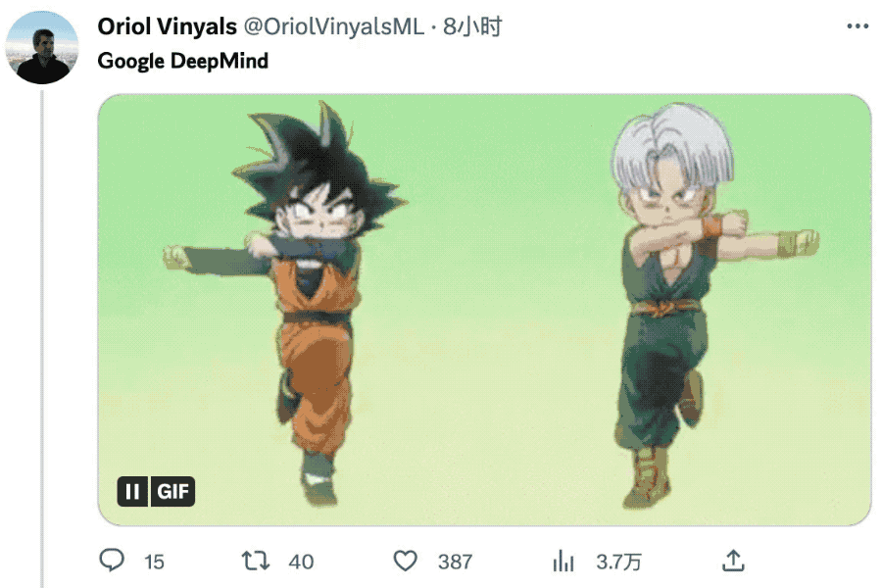
Task: Click the vertical thread line below avatar
Action: 42,339
